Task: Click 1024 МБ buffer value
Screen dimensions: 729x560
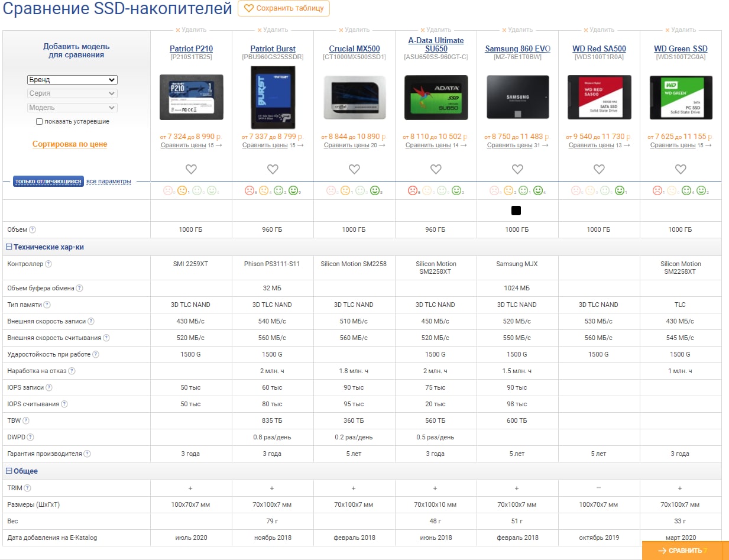Action: coord(517,289)
